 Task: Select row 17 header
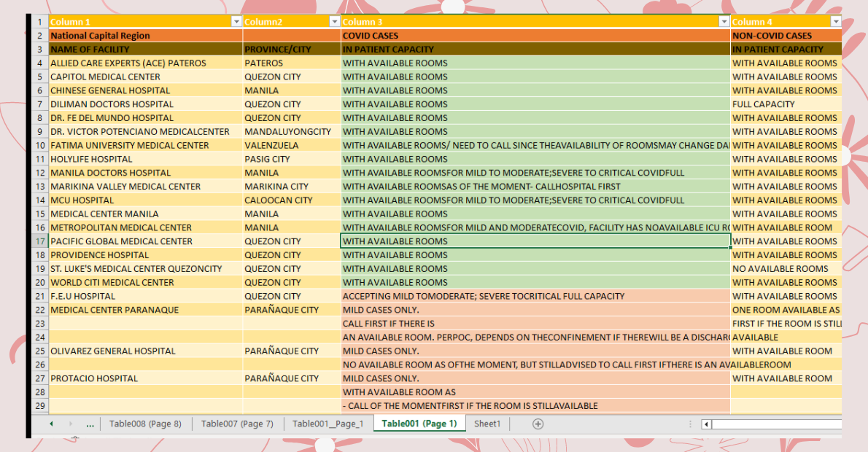coord(40,241)
